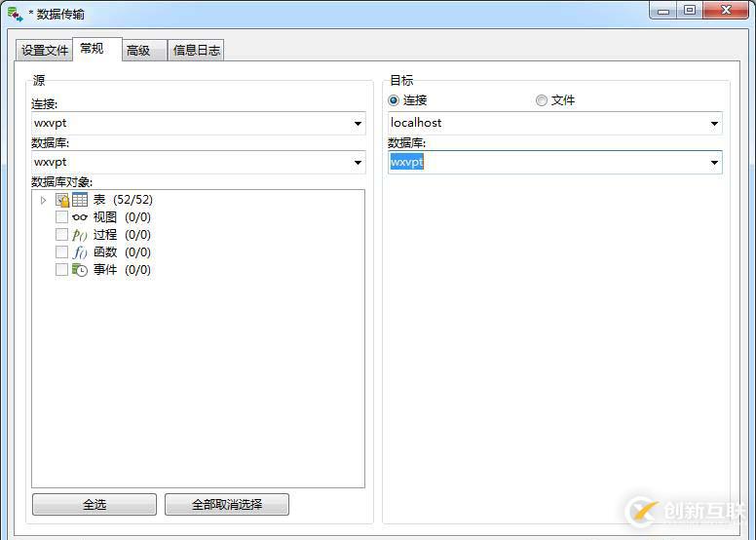
Task: Select the 视图 (0/0) tree row label
Action: click(x=122, y=217)
